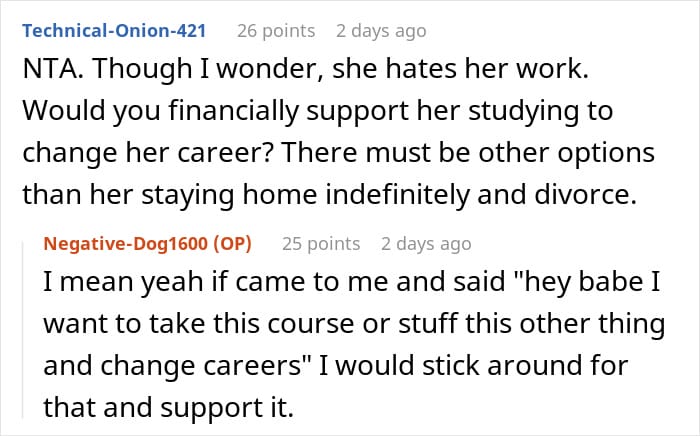Open Negative-Dog1600 user profile
Image resolution: width=700 pixels, height=436 pixels.
pos(125,244)
